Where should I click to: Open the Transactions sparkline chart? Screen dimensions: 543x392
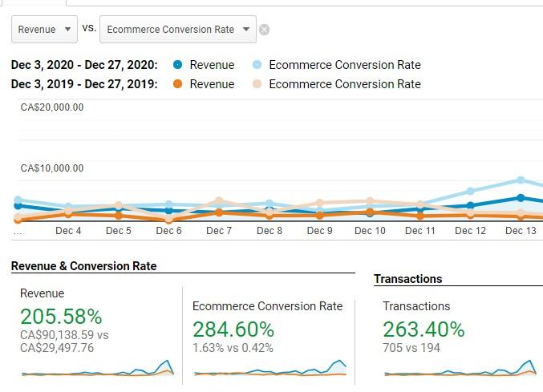click(x=460, y=370)
